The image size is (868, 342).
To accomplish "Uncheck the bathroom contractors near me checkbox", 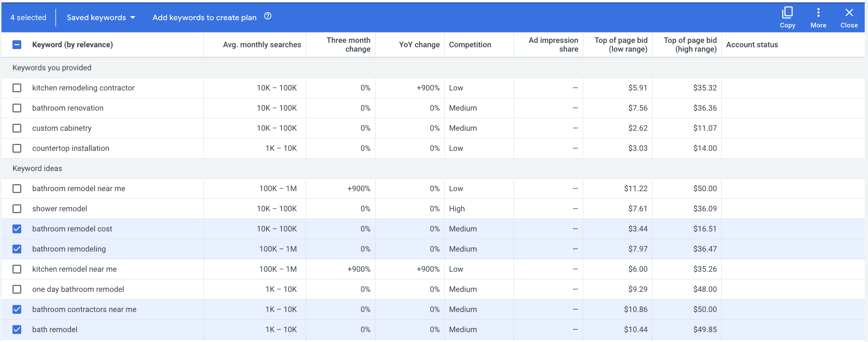I will (x=17, y=309).
